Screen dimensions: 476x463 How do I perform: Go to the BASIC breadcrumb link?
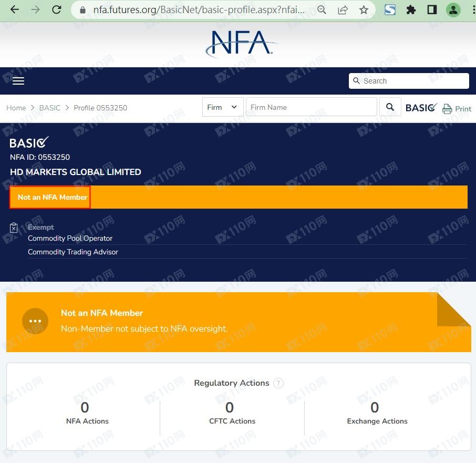click(50, 108)
